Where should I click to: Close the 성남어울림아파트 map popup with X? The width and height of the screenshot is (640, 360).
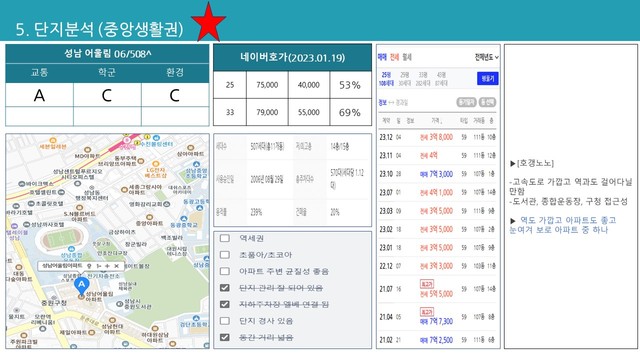116,266
